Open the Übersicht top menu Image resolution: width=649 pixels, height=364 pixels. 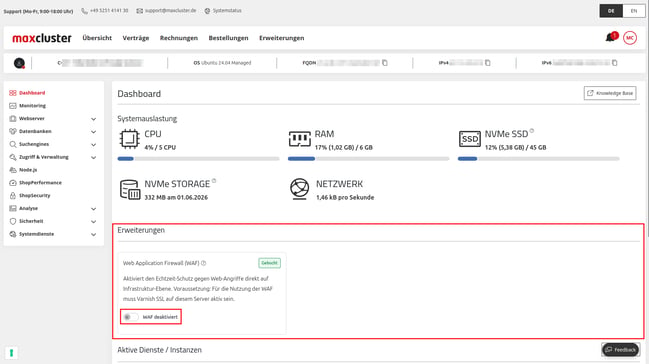point(97,38)
